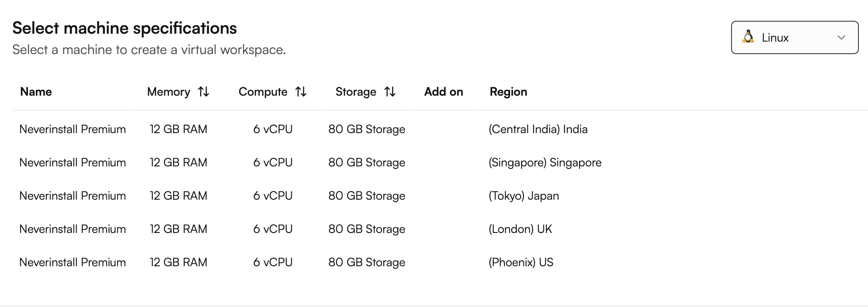Click 12 GB RAM in Phoenix row
This screenshot has width=868, height=307.
(178, 262)
